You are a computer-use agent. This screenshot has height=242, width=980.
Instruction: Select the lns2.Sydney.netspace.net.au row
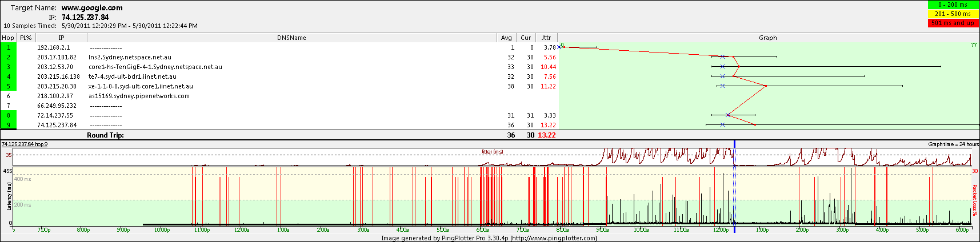[x=130, y=57]
